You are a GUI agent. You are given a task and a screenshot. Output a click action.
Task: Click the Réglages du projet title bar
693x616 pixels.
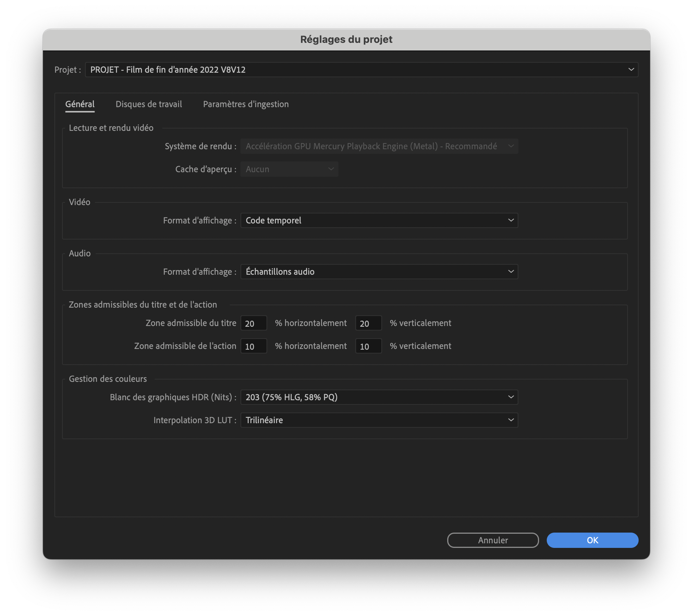(346, 39)
